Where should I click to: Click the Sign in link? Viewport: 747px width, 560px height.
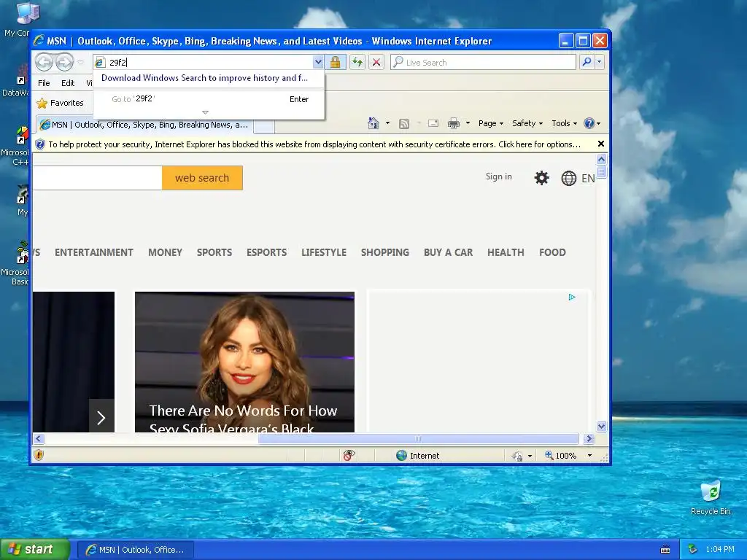click(x=499, y=176)
